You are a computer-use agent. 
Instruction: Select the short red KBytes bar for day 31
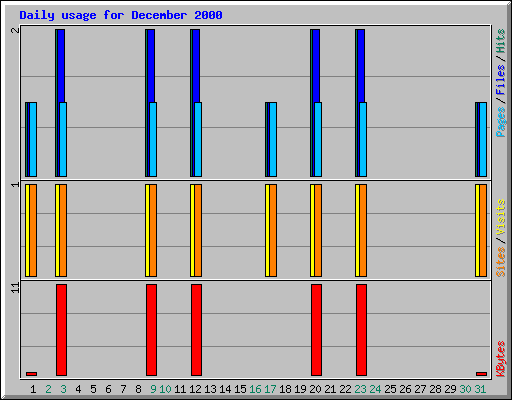[482, 374]
